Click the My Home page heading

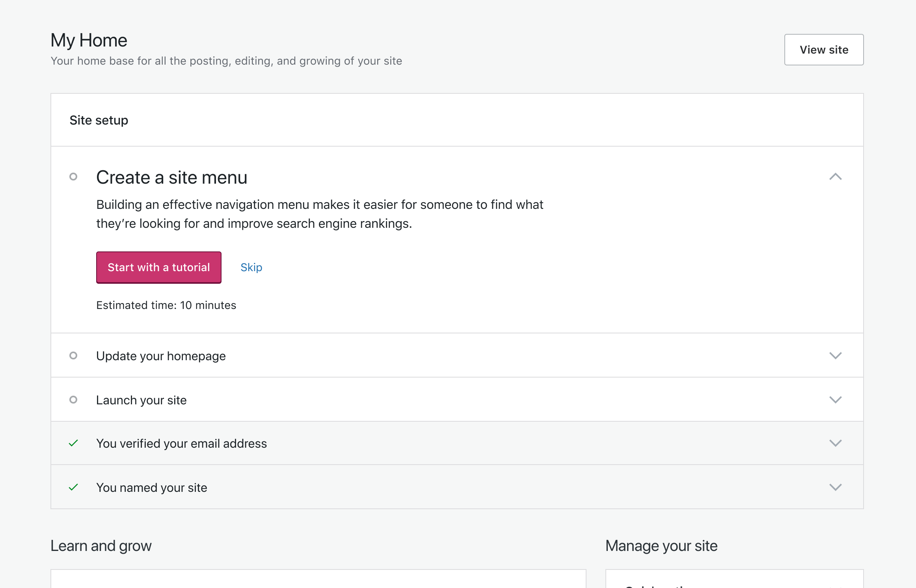tap(89, 40)
